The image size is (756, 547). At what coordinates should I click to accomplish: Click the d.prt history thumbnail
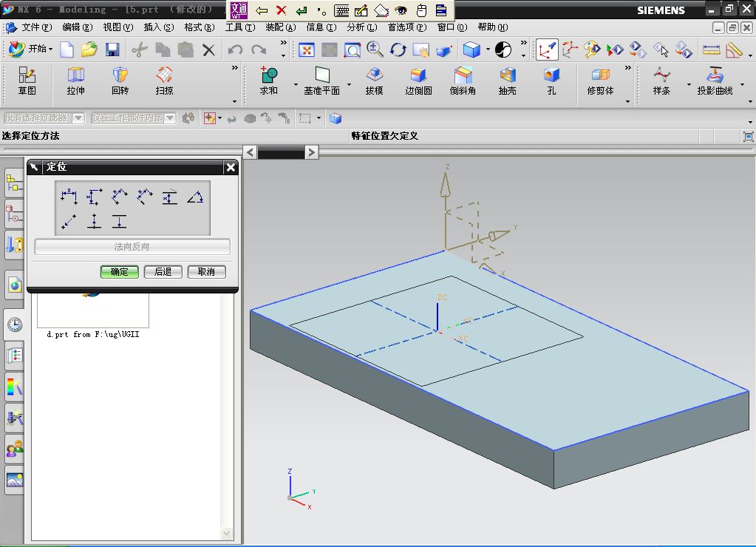pyautogui.click(x=93, y=310)
